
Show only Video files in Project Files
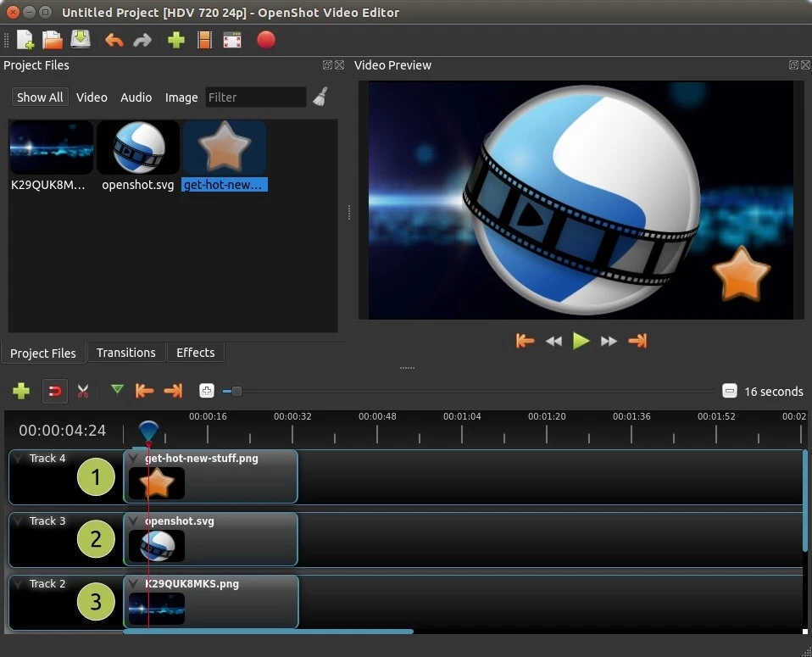[x=92, y=97]
